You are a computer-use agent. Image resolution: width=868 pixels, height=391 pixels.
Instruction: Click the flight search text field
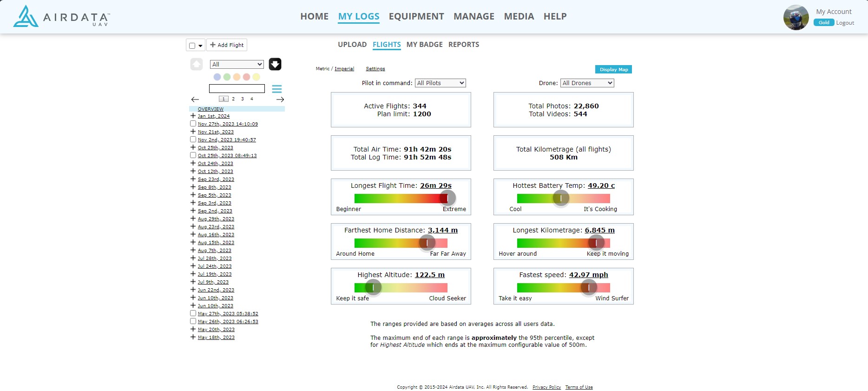pyautogui.click(x=237, y=88)
